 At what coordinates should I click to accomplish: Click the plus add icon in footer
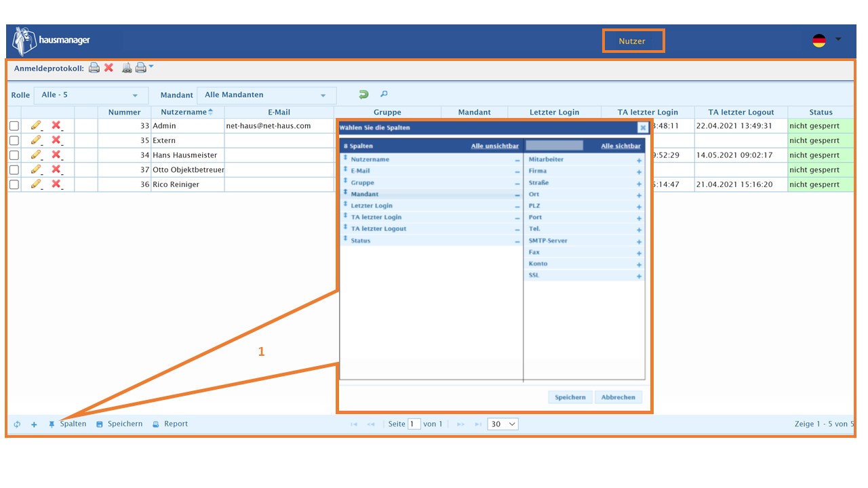click(x=34, y=424)
